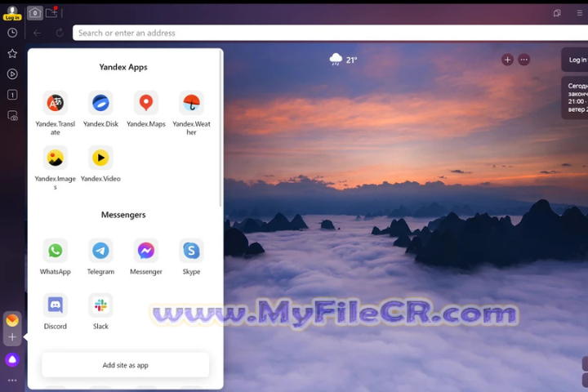Open the screenshot capture sidebar icon
Screen dimensions: 588x392
(12, 115)
